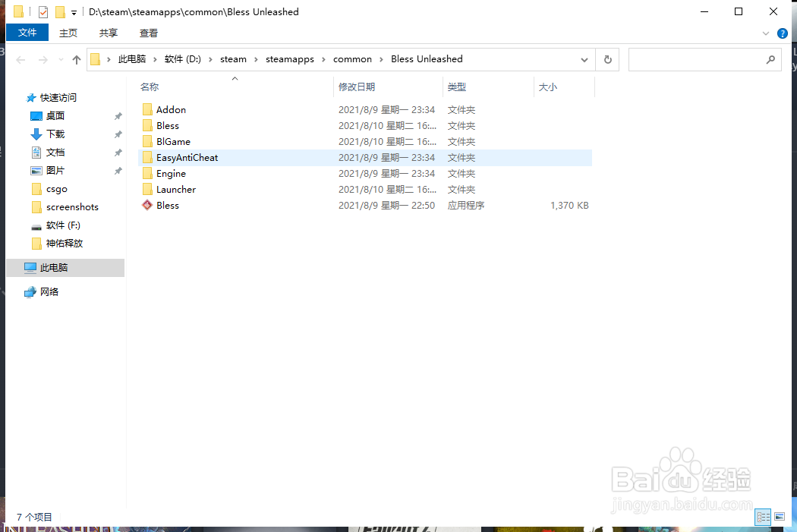Expand chevron after 此电脑 in breadcrumb
This screenshot has height=532, width=797.
(x=155, y=59)
